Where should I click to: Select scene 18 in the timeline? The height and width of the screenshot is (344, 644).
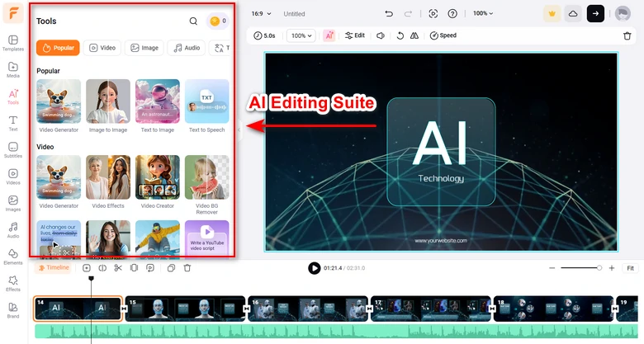coord(553,309)
